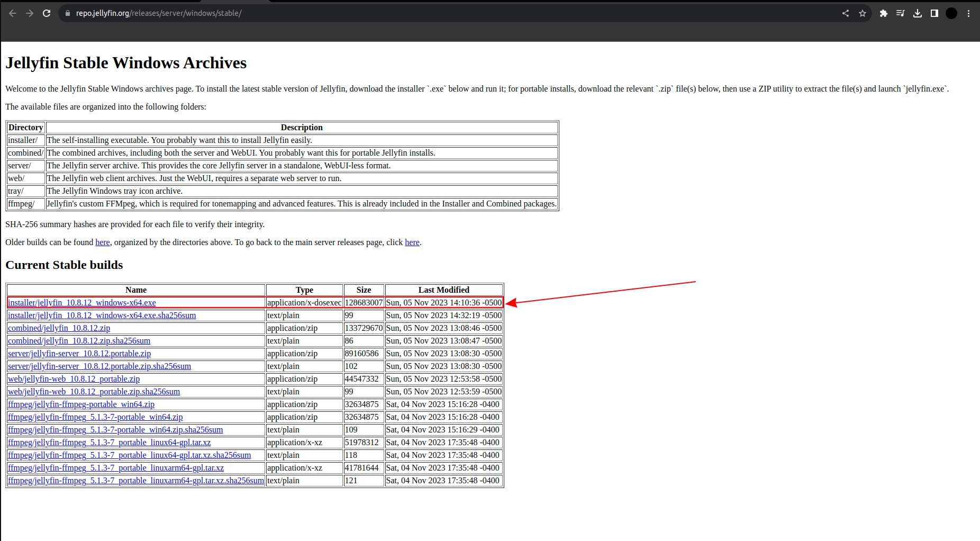Viewport: 980px width, 541px height.
Task: Show browser downloads
Action: coord(918,13)
